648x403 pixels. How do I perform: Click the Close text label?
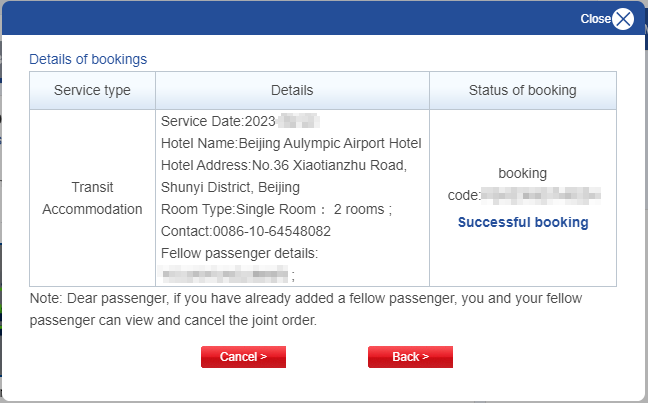pos(596,19)
